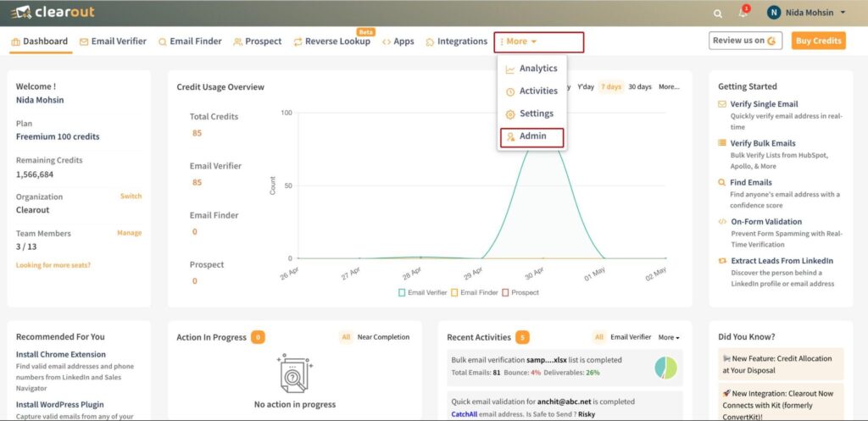Open Extract Leads From LinkedIn link

point(782,261)
